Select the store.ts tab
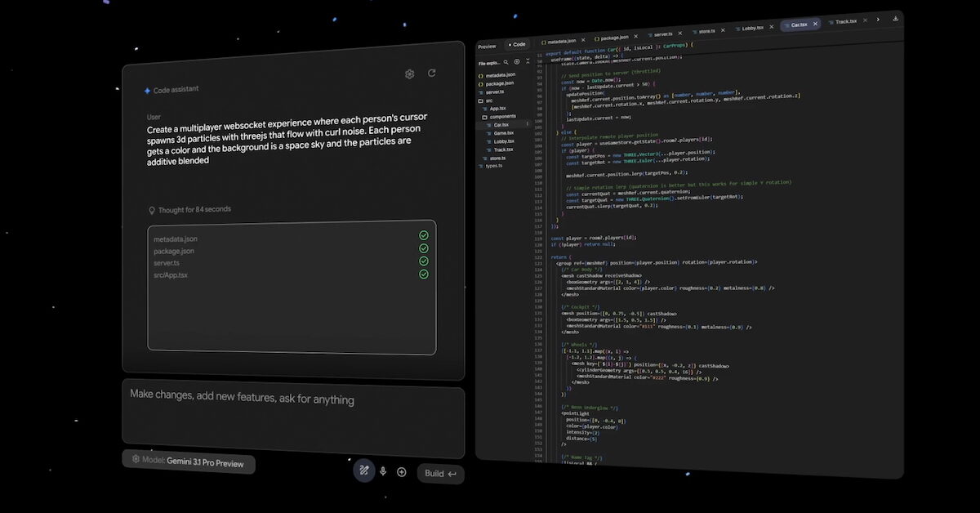Viewport: 980px width, 513px height. point(706,30)
